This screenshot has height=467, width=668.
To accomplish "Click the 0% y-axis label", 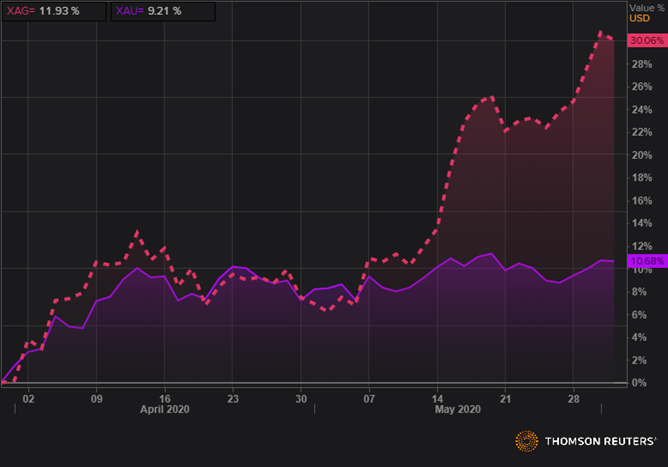I will point(639,383).
